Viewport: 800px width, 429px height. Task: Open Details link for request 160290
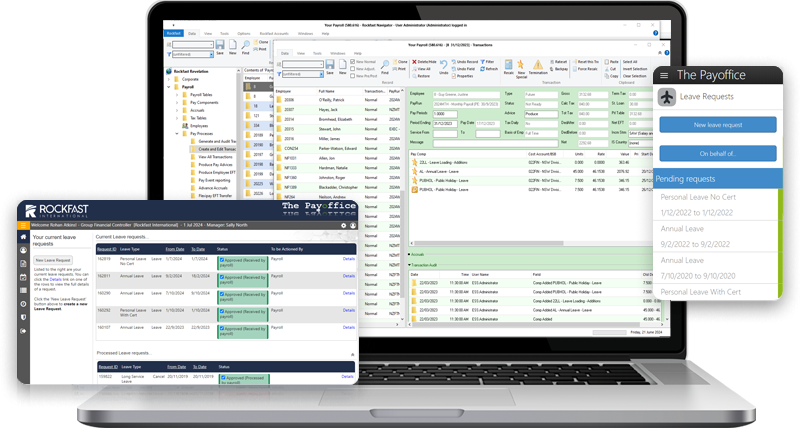tap(348, 293)
